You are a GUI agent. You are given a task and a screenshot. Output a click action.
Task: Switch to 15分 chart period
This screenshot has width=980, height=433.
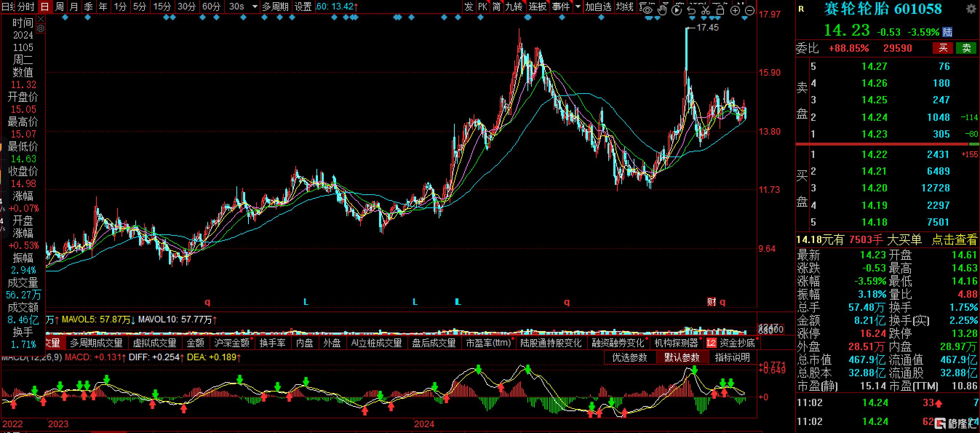[162, 7]
